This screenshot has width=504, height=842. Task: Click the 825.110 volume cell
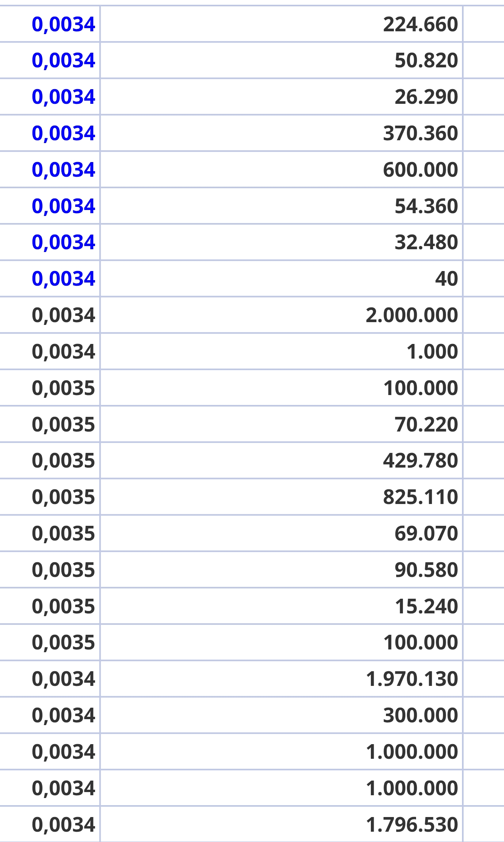tap(281, 497)
